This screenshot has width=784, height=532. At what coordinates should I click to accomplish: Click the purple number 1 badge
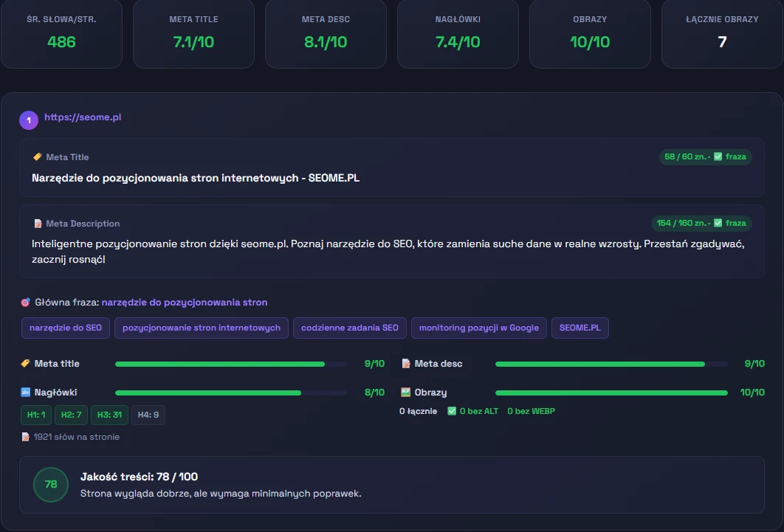(x=29, y=120)
